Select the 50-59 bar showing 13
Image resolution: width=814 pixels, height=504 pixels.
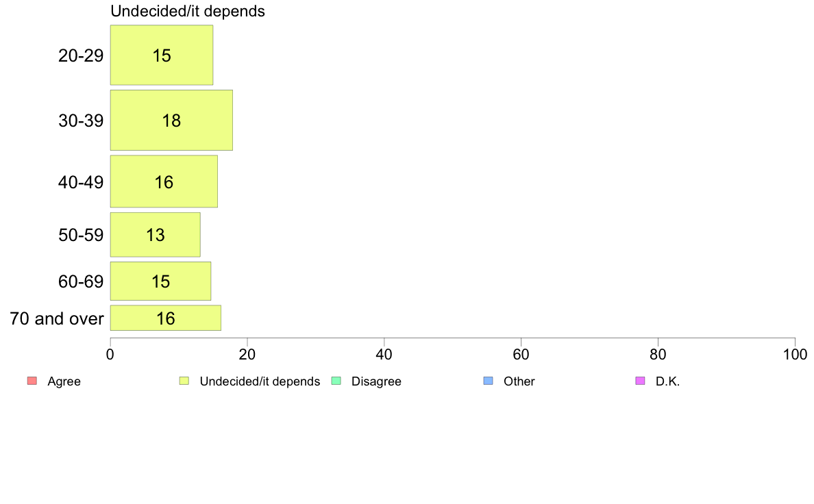[156, 235]
